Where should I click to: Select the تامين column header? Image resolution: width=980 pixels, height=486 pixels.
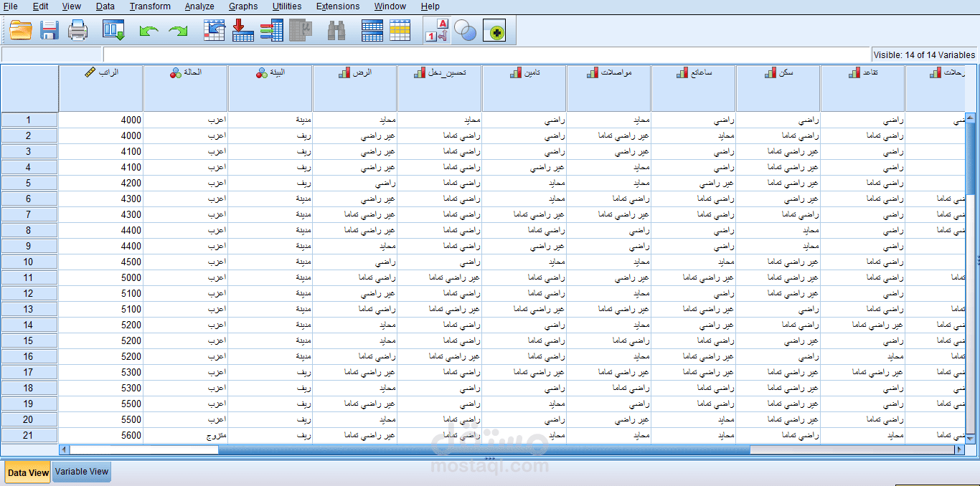click(x=524, y=88)
